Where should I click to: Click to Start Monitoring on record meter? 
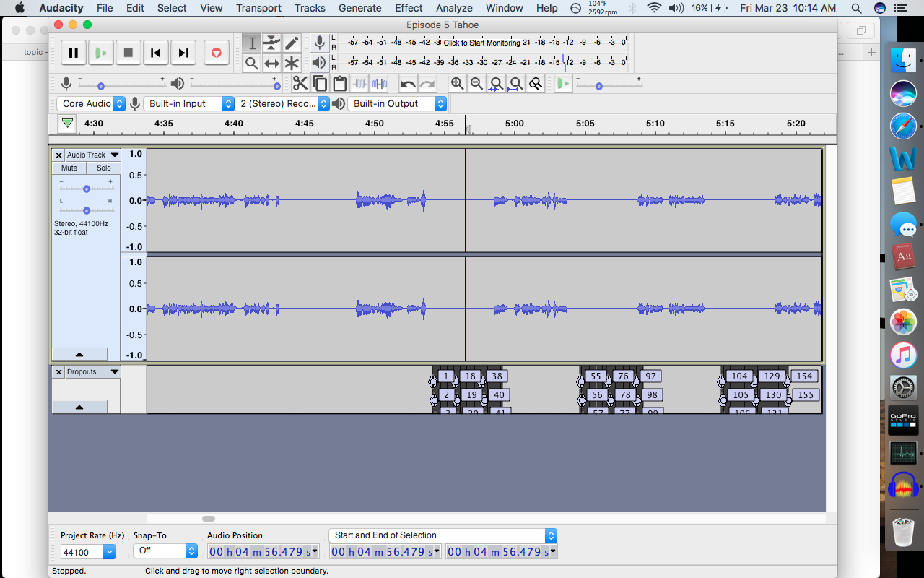(x=481, y=43)
